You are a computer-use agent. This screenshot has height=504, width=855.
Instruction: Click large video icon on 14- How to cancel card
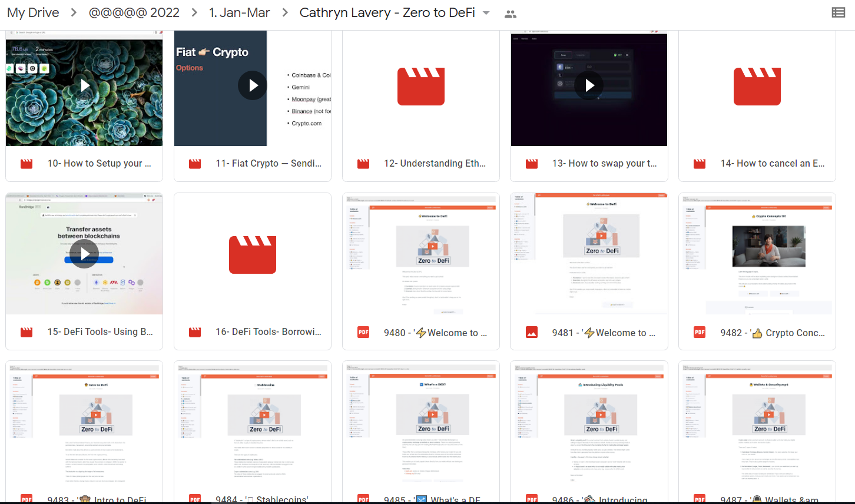click(x=757, y=87)
